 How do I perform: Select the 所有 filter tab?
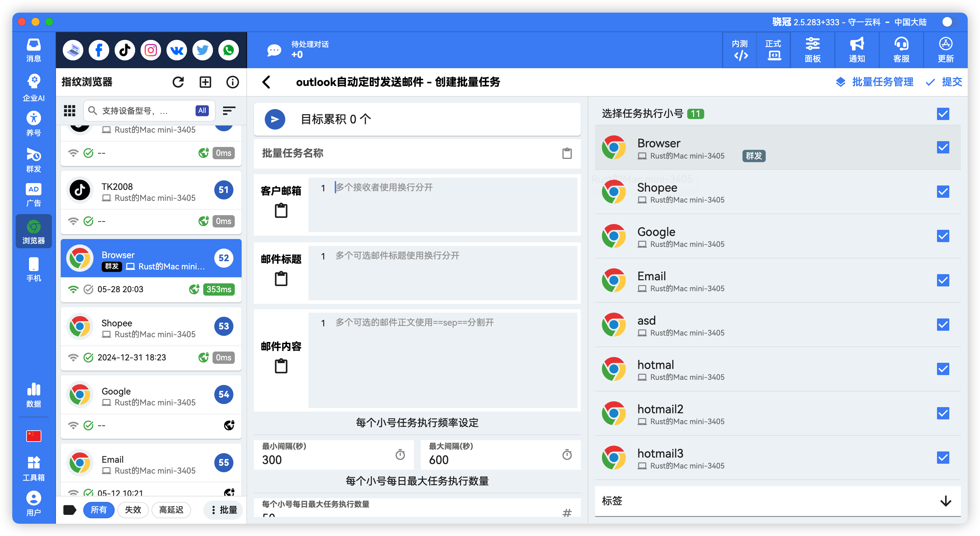[x=99, y=510]
